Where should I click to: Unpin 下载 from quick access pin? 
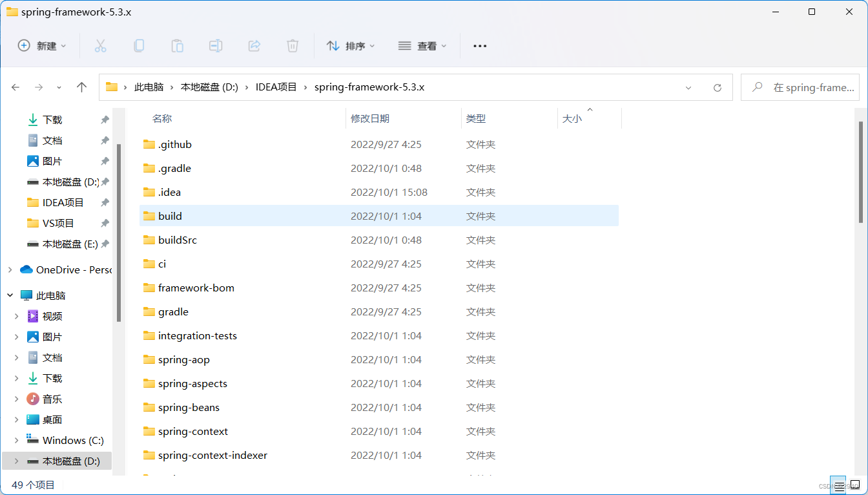[105, 120]
